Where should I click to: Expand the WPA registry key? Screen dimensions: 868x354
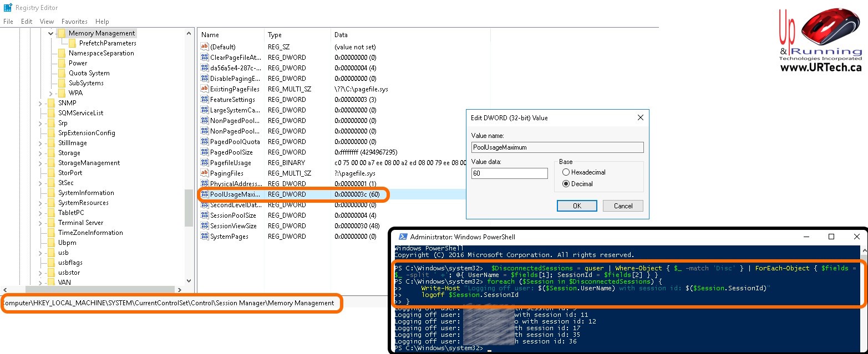pyautogui.click(x=51, y=93)
